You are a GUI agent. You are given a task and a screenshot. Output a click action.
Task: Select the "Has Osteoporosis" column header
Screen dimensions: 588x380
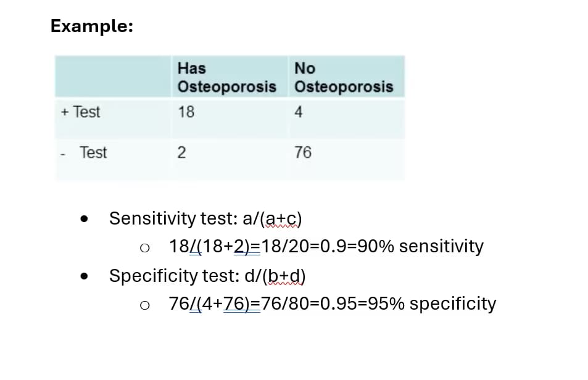pos(226,77)
